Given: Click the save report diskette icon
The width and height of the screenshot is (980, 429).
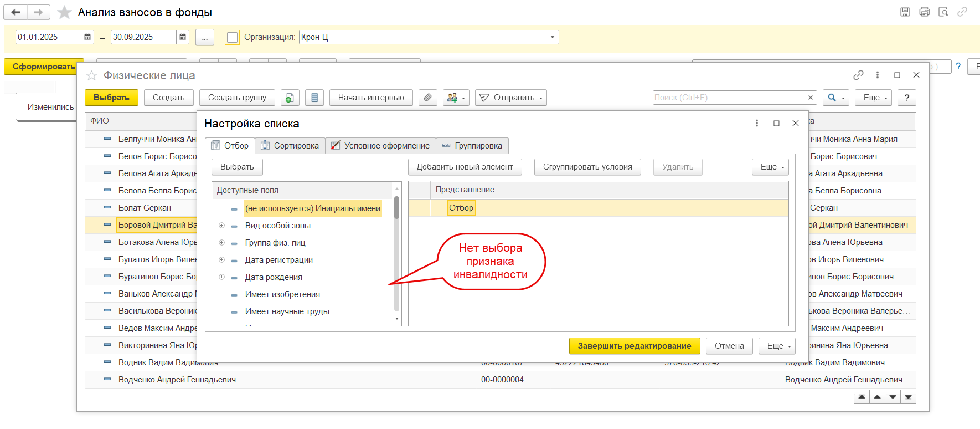Looking at the screenshot, I should click(x=905, y=12).
